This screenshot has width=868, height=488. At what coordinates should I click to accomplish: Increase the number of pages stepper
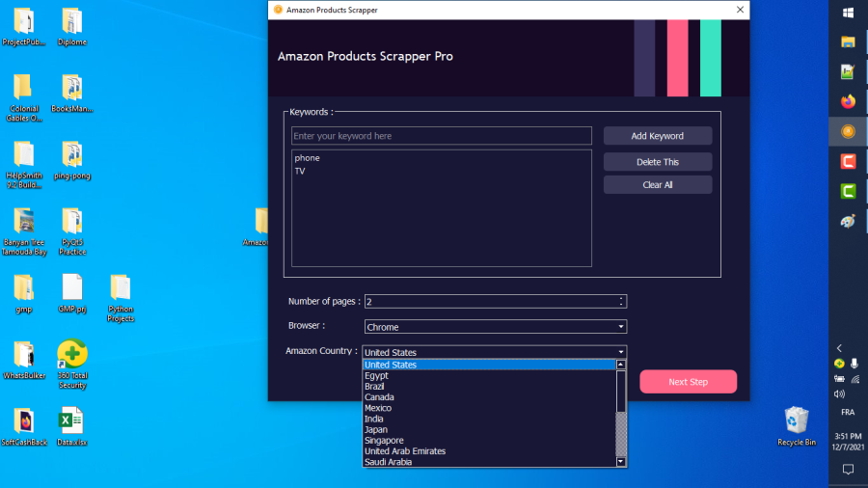tap(621, 298)
